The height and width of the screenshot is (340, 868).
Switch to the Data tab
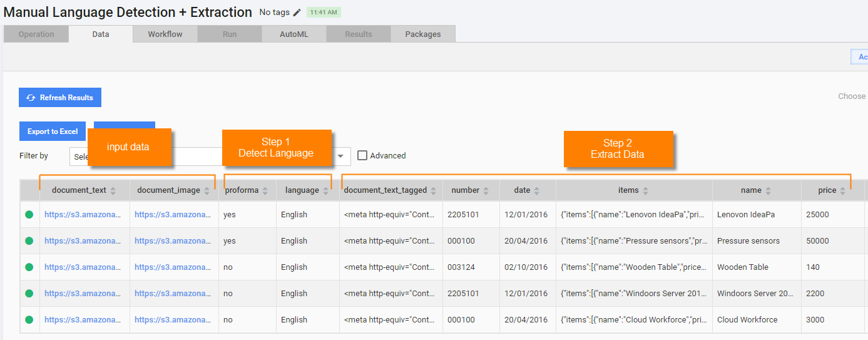101,34
